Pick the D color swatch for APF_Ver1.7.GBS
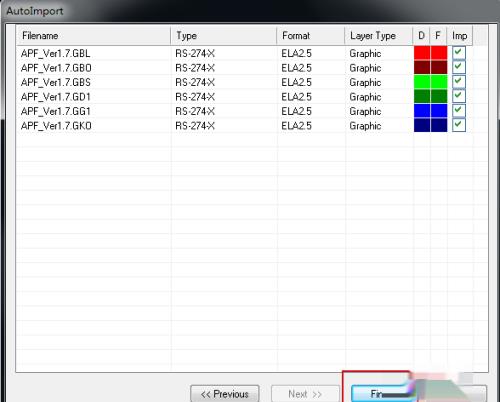The height and width of the screenshot is (402, 500). [x=422, y=82]
